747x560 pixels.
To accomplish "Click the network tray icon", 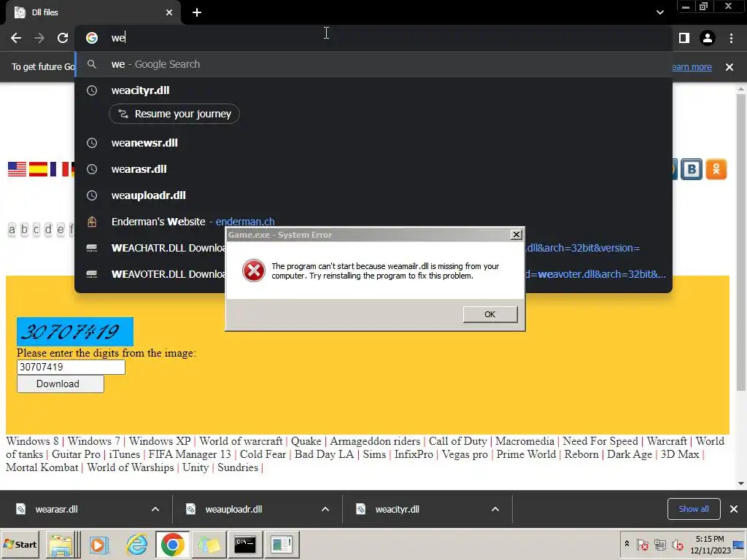I will pos(659,544).
